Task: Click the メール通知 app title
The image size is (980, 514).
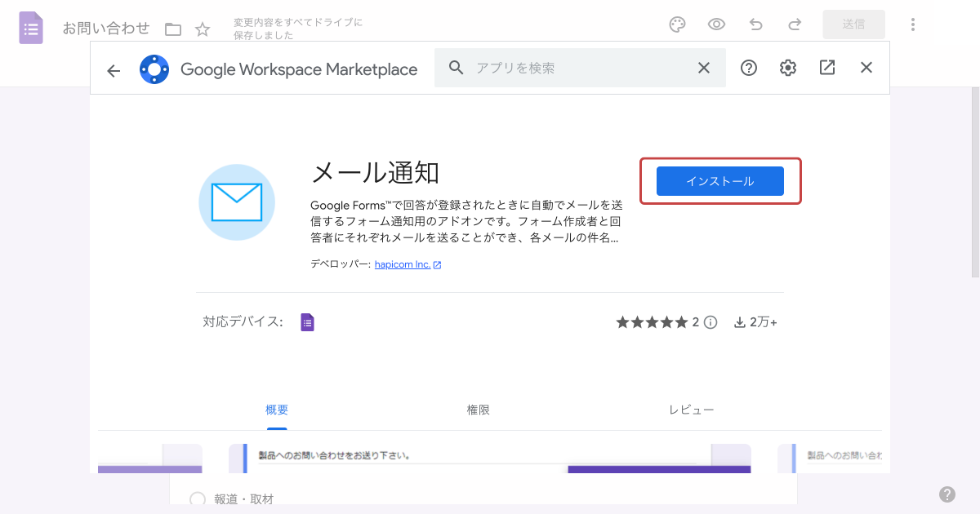Action: (x=376, y=173)
